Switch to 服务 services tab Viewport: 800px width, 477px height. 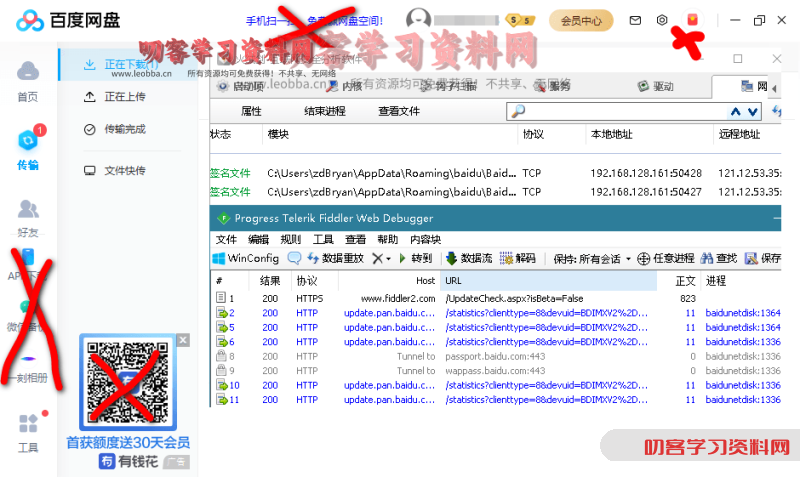point(552,86)
